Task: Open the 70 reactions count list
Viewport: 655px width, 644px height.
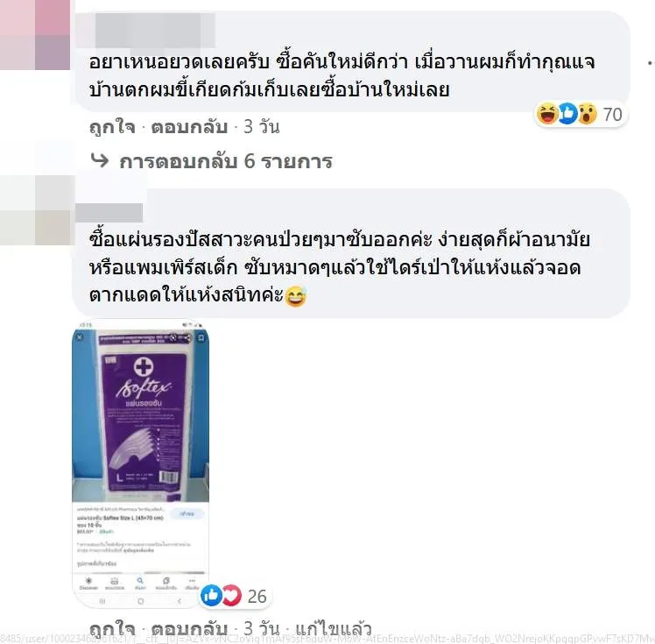Action: [612, 115]
